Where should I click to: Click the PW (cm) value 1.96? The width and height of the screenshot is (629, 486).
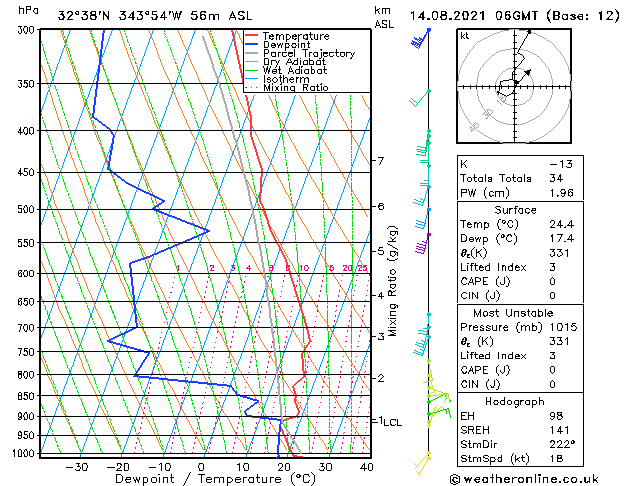click(x=561, y=193)
